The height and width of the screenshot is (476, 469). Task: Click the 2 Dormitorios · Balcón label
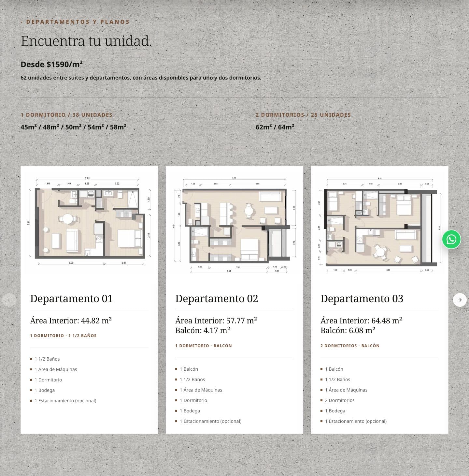point(350,346)
